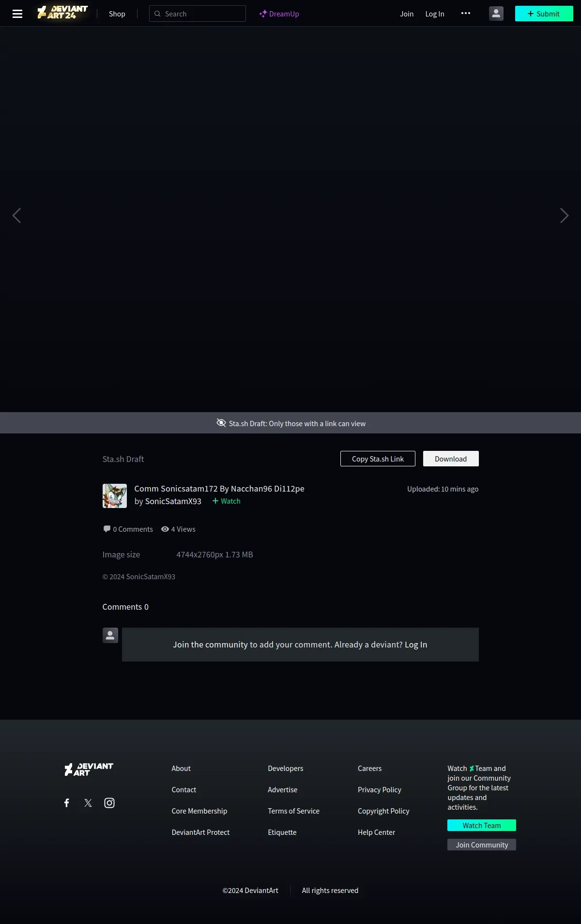Open the DeviantArt Protect footer link

tap(200, 832)
